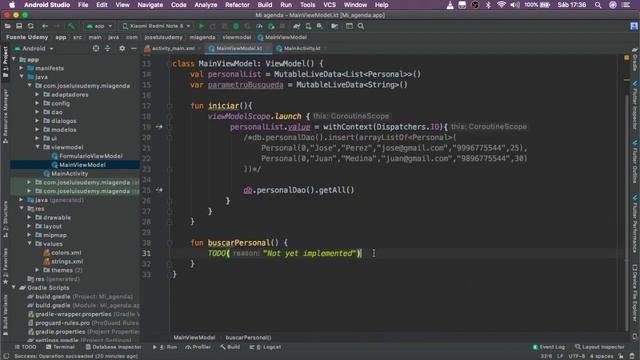Open the app run configuration dropdown
This screenshot has height=360, width=640.
click(x=99, y=26)
